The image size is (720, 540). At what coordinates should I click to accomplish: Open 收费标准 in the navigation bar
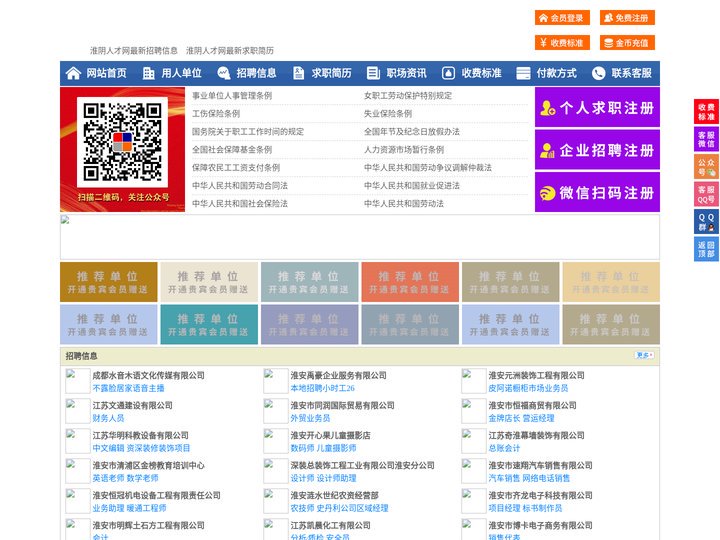pos(481,73)
